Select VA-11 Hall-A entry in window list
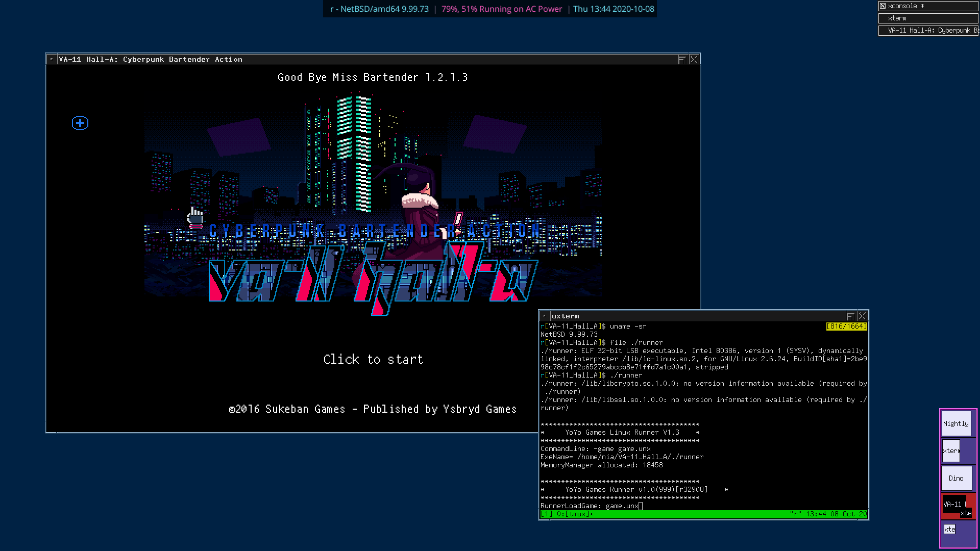The height and width of the screenshot is (551, 980). (x=928, y=31)
